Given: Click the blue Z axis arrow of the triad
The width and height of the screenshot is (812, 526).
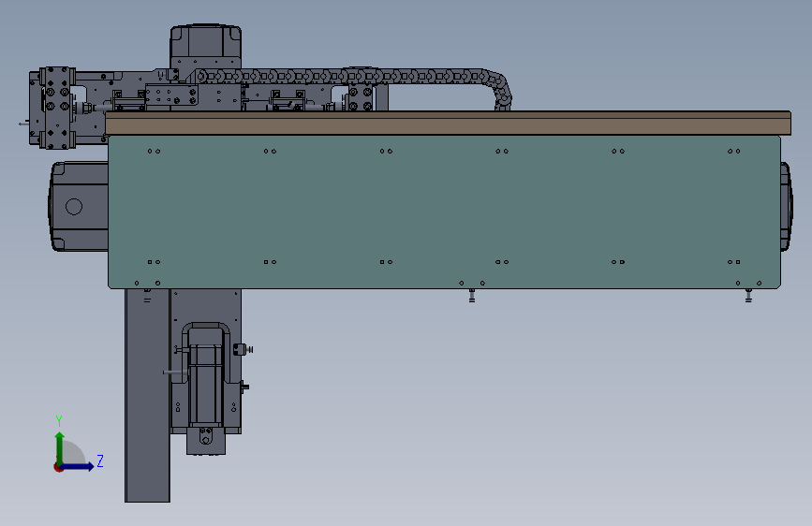Looking at the screenshot, I should point(78,466).
